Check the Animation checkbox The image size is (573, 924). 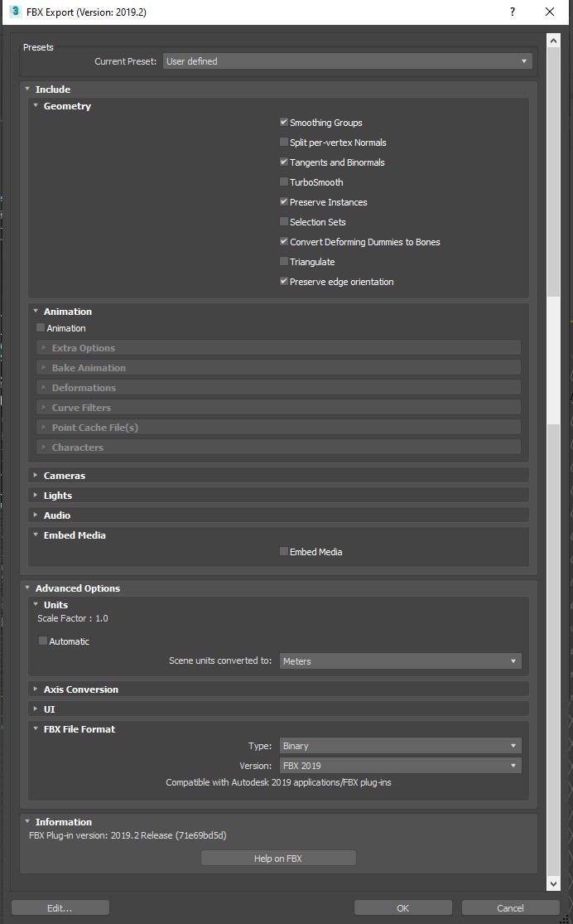[x=41, y=328]
